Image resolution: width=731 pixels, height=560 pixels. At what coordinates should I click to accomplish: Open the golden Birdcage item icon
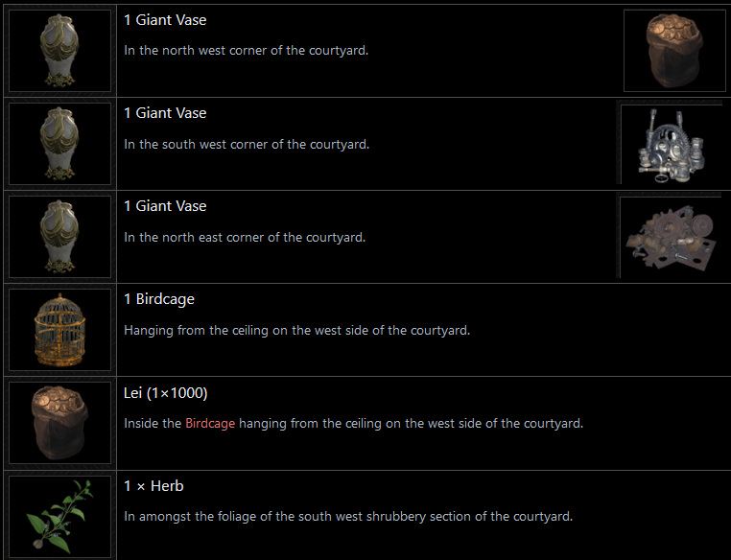pyautogui.click(x=59, y=329)
